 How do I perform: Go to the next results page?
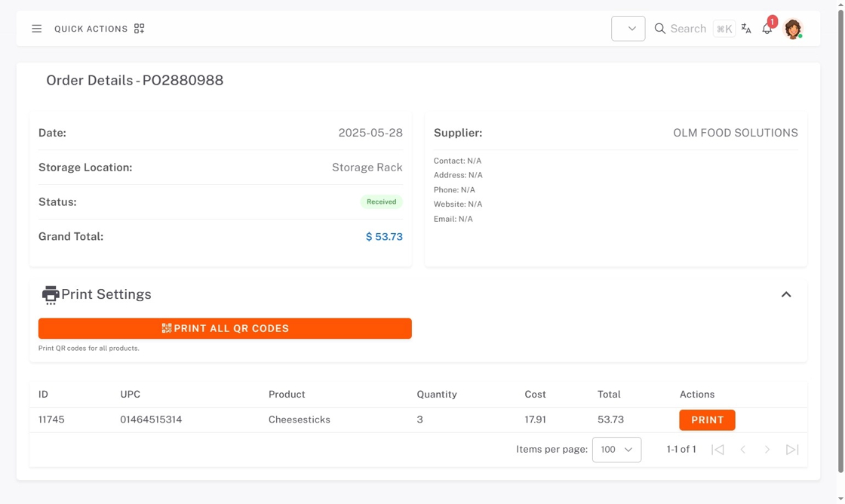coord(767,450)
